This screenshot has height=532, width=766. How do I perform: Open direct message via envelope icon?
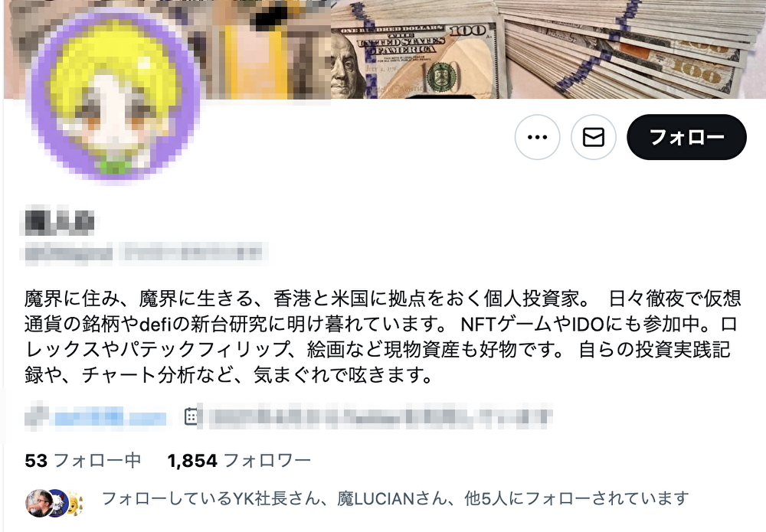(x=594, y=137)
